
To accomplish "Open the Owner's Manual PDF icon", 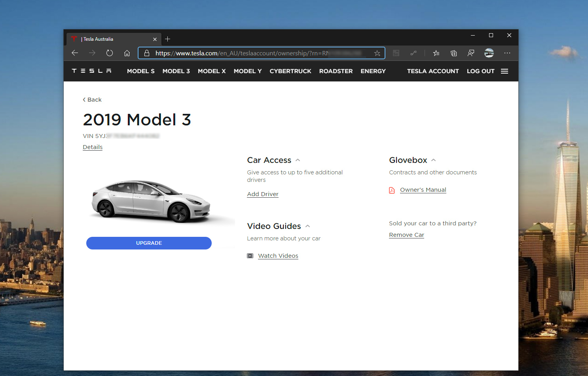I will pyautogui.click(x=391, y=190).
